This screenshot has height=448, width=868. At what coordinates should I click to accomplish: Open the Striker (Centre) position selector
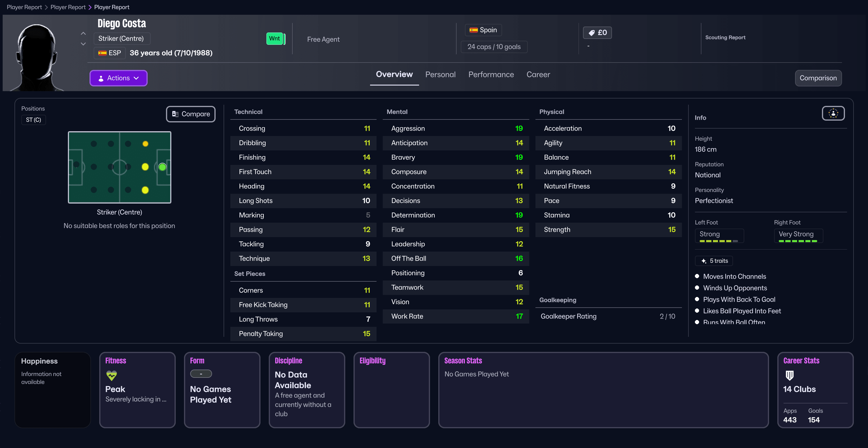(121, 39)
